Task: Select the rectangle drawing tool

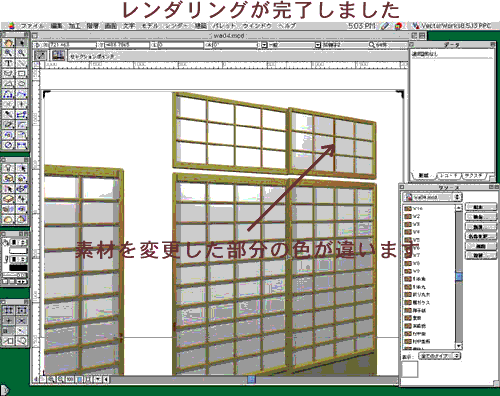Action: click(22, 73)
